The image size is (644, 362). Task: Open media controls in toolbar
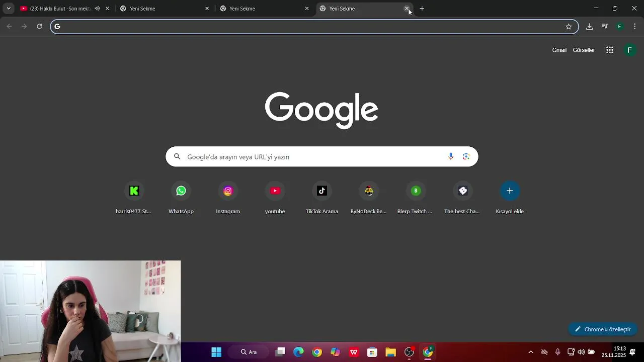[x=605, y=27]
